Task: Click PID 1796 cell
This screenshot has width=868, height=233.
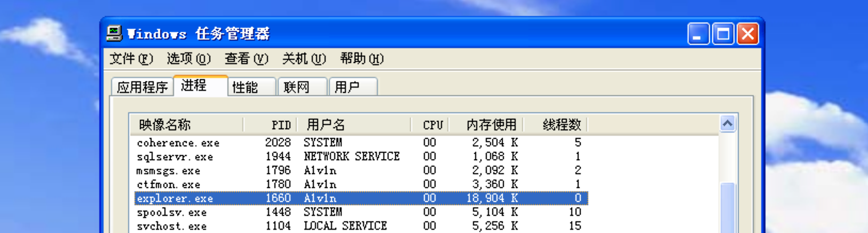Action: [278, 170]
